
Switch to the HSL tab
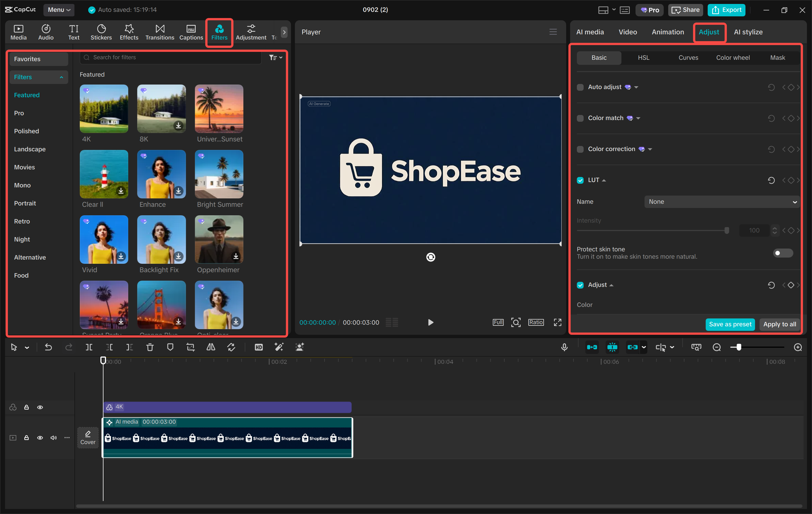tap(643, 57)
